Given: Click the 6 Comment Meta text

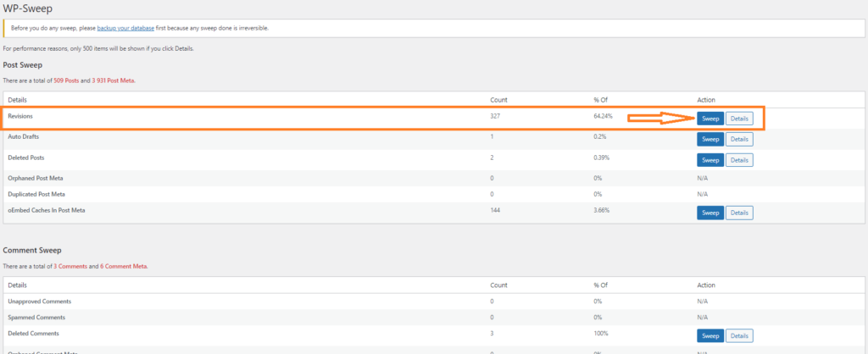Looking at the screenshot, I should pyautogui.click(x=124, y=266).
